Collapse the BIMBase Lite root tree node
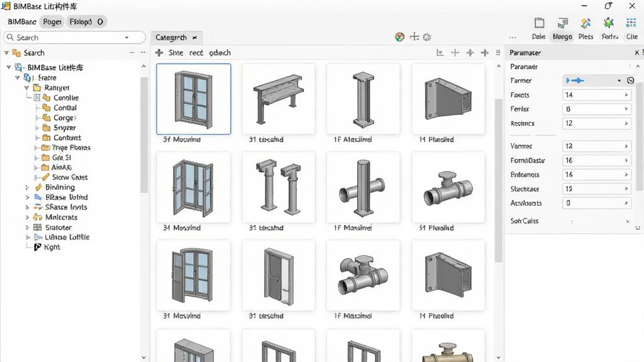 pos(9,67)
